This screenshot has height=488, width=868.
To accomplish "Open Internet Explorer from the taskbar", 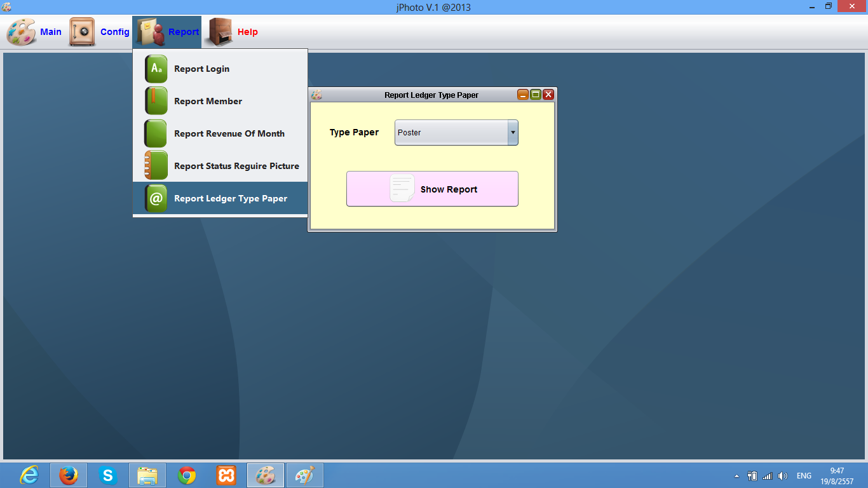I will click(29, 475).
